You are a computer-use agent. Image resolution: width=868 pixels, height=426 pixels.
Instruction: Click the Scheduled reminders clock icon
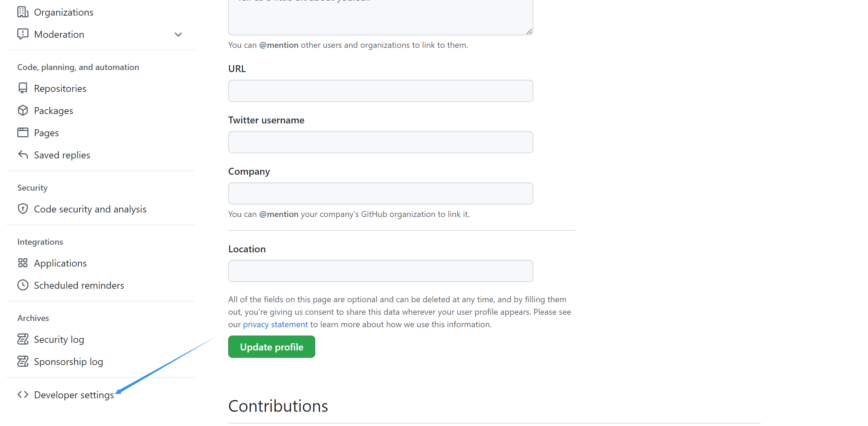(23, 285)
